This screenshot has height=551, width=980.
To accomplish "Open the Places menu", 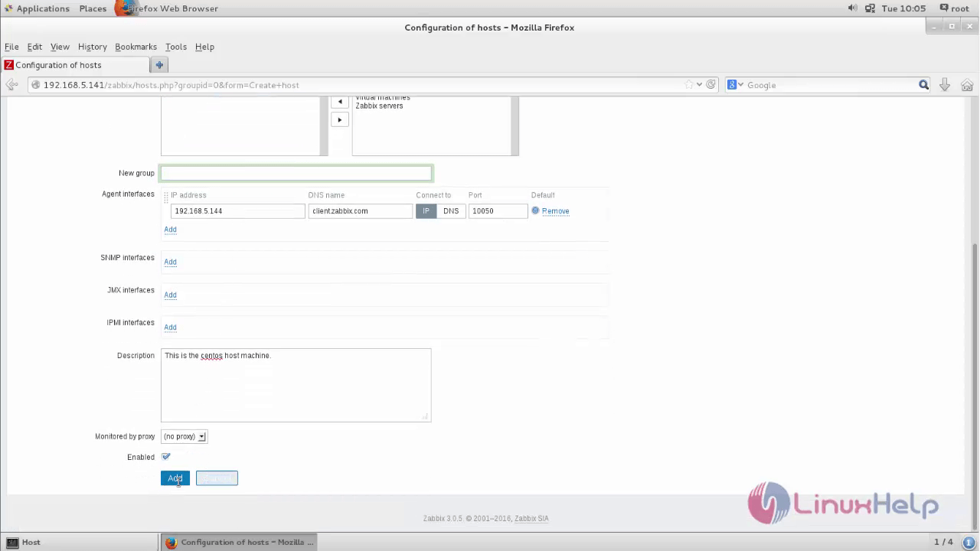I will click(93, 8).
